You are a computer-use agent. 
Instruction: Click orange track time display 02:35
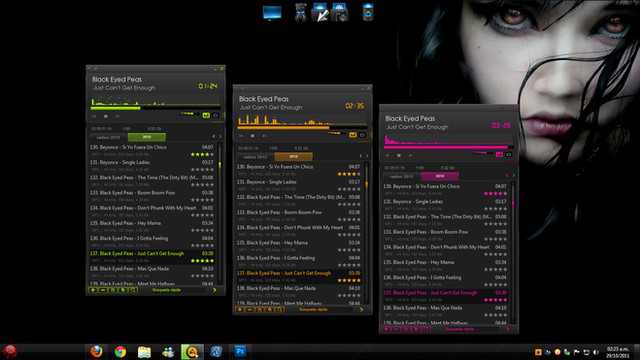click(354, 106)
